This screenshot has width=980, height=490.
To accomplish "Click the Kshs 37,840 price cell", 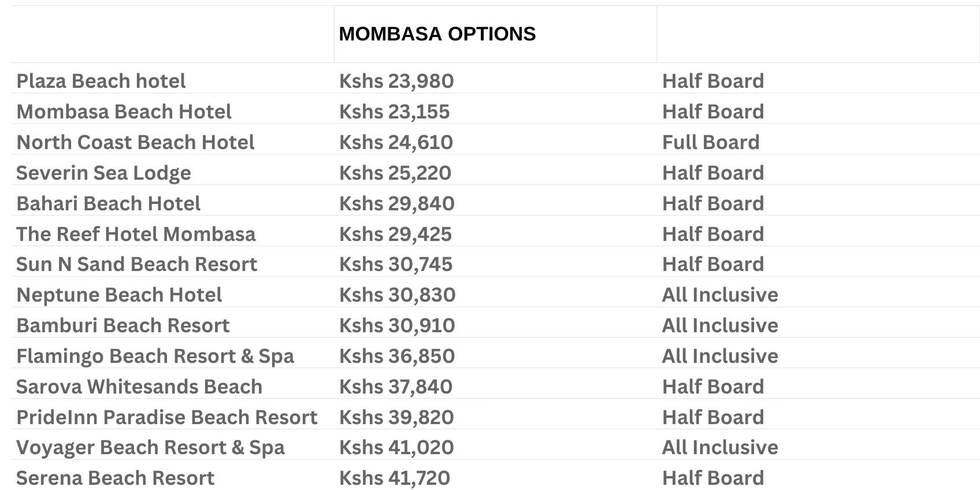I will coord(396,387).
